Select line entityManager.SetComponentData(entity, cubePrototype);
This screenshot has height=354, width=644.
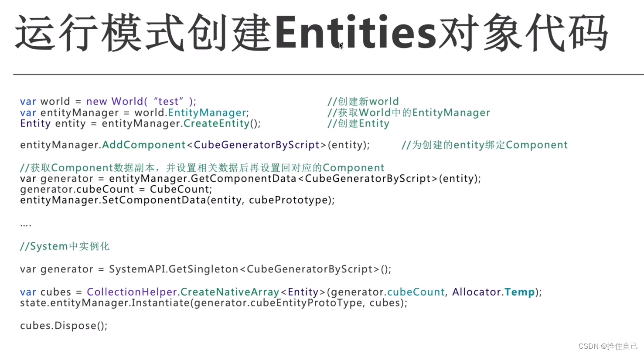pos(177,201)
